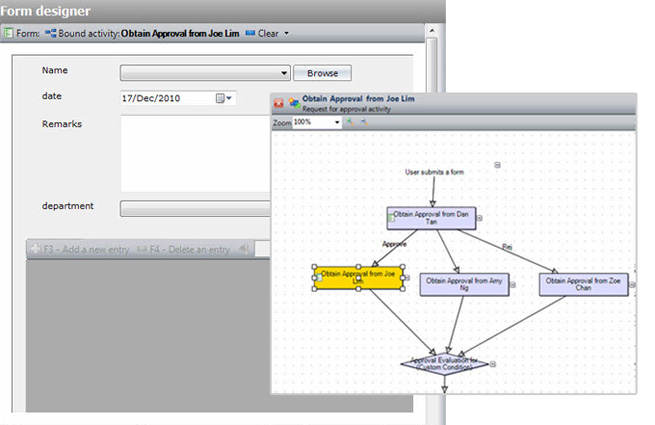Click the Form icon in the designer toolbar
This screenshot has width=655, height=425.
(8, 33)
